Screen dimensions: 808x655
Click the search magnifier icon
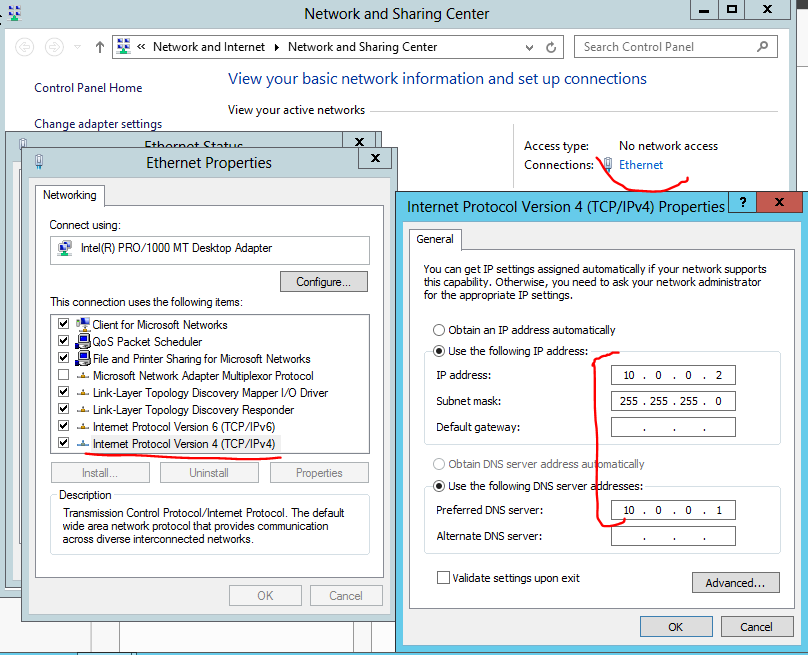tap(762, 47)
